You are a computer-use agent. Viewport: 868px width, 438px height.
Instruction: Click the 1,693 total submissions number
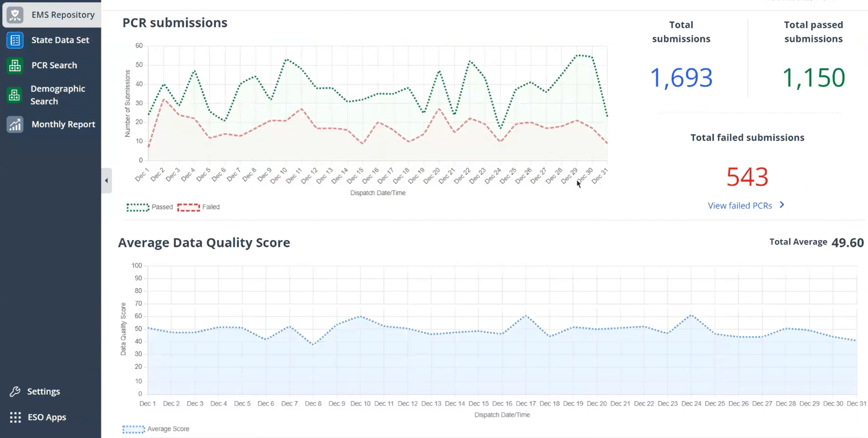(x=681, y=78)
